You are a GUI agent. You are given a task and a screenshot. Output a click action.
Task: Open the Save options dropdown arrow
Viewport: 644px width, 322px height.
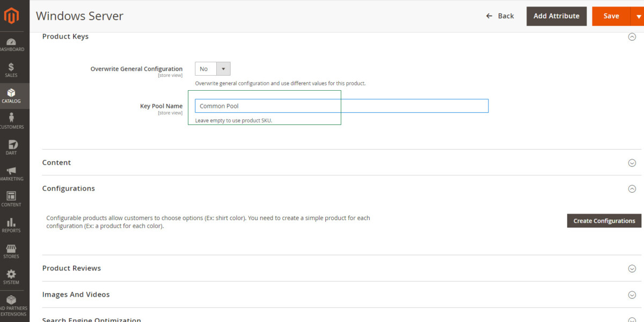(638, 16)
